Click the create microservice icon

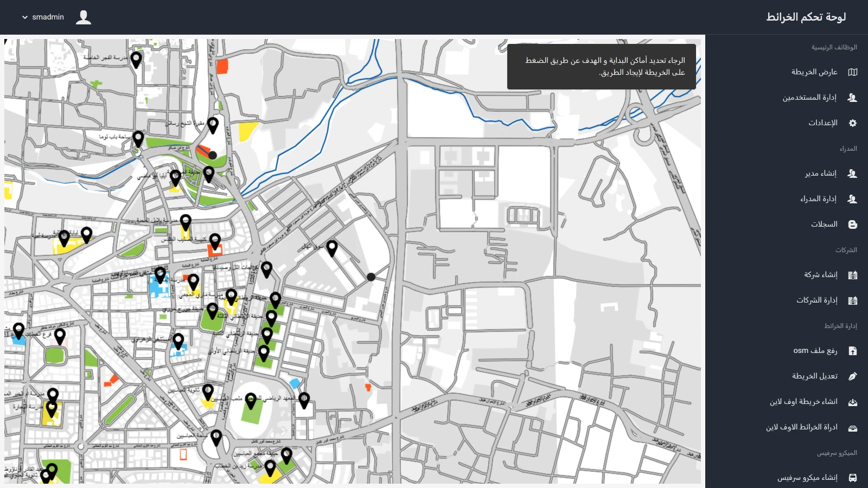coord(853,478)
